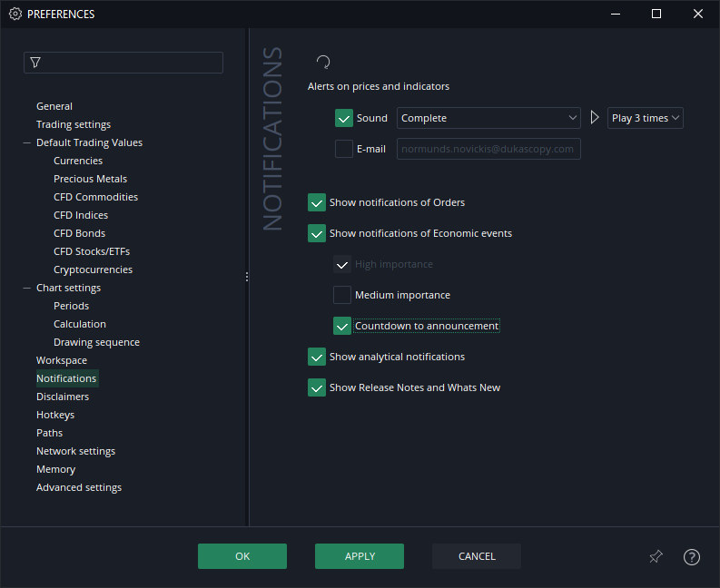This screenshot has height=588, width=720.
Task: Play the selected alert sound preview
Action: 595,118
